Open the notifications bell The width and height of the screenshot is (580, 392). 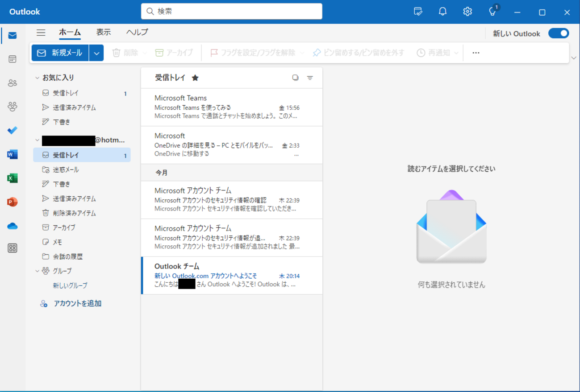click(x=442, y=12)
